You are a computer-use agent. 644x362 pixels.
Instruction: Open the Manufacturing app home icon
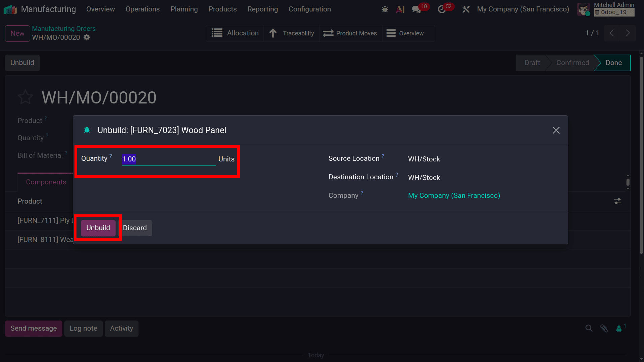pyautogui.click(x=10, y=9)
